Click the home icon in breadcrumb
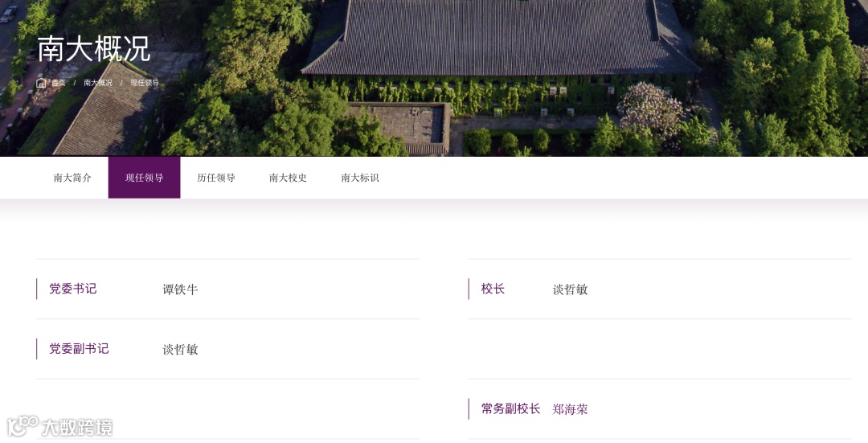 (41, 83)
